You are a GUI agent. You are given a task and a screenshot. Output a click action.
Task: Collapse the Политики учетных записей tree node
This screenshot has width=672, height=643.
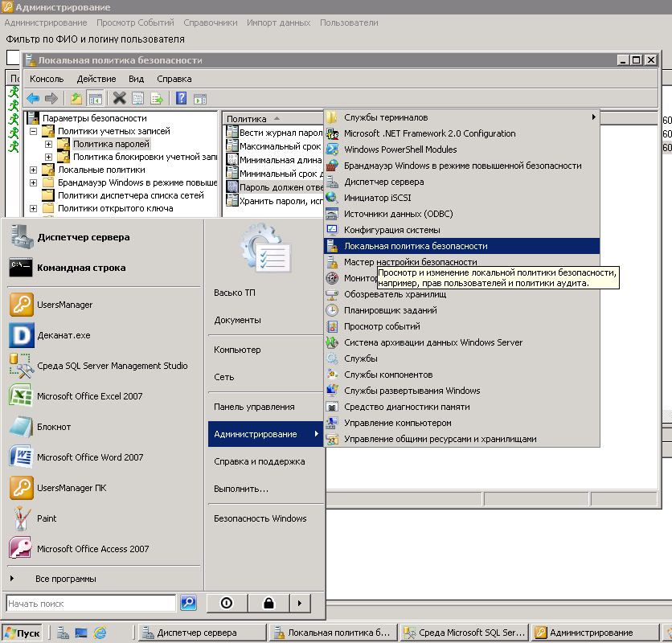(34, 131)
